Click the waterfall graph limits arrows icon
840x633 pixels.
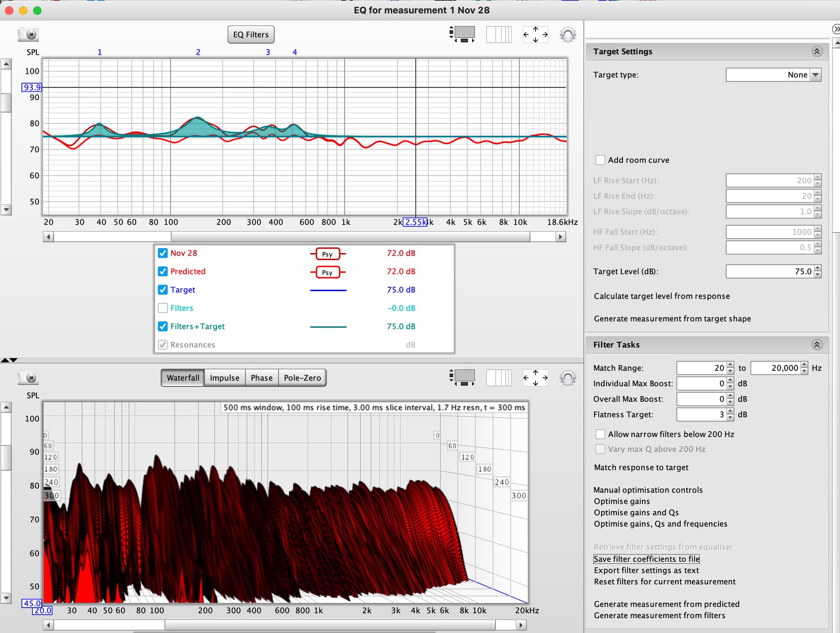535,377
